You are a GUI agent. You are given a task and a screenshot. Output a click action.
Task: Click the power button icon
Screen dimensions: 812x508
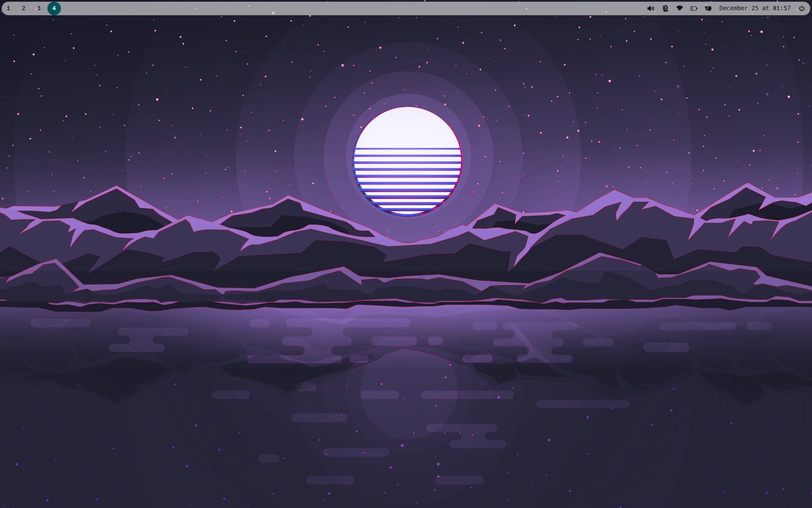pos(801,8)
